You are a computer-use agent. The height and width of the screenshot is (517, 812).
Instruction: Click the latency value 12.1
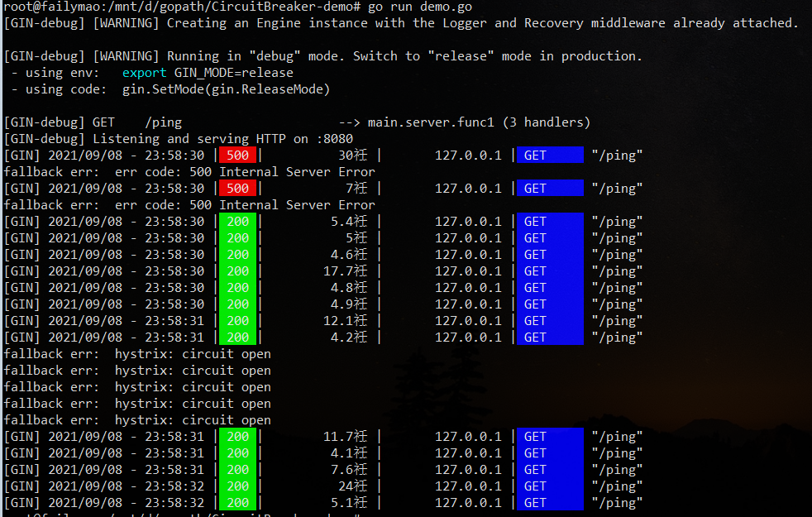[x=346, y=321]
